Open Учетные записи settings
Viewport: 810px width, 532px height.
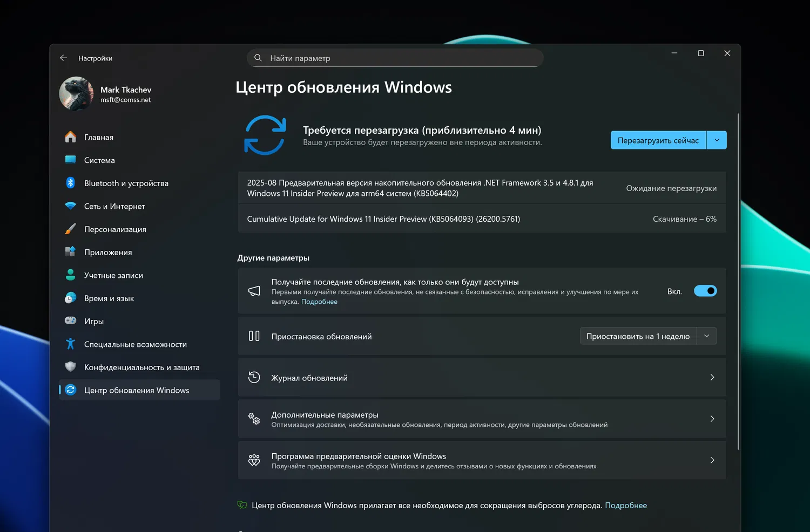click(139, 275)
